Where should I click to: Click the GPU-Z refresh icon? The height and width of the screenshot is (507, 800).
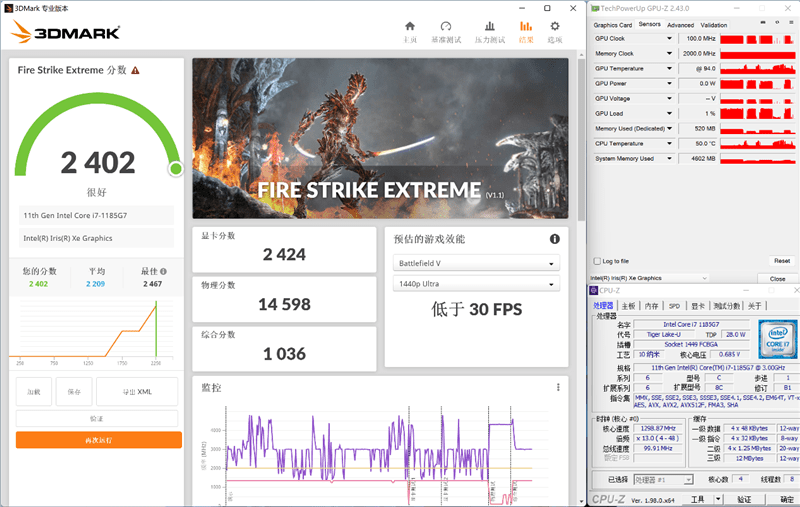[777, 23]
